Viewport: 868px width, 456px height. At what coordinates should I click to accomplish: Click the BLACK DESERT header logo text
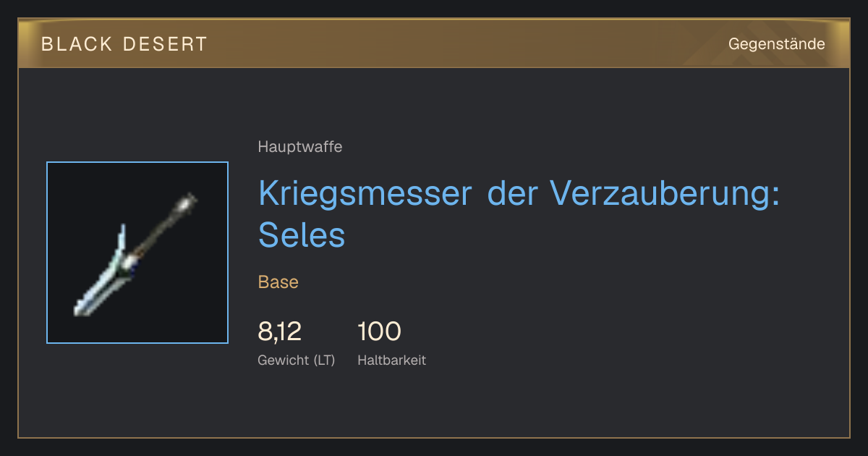(124, 44)
